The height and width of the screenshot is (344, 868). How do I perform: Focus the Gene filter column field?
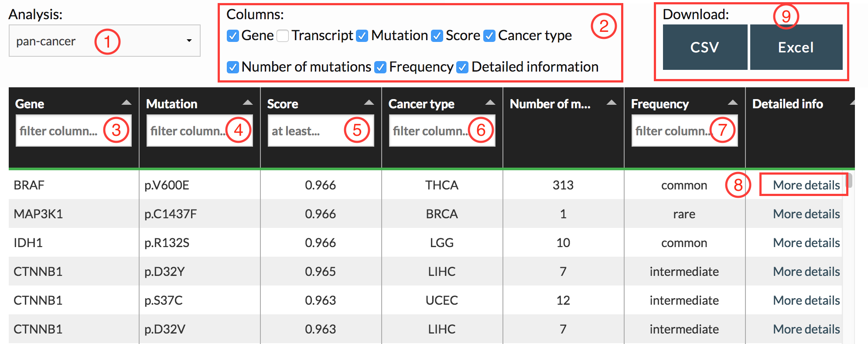coord(74,131)
